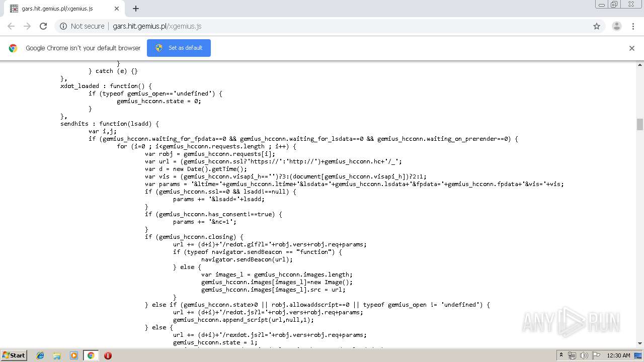Click 'navigator.sendBeacon(url);' line
Image resolution: width=644 pixels, height=362 pixels.
pos(247,259)
